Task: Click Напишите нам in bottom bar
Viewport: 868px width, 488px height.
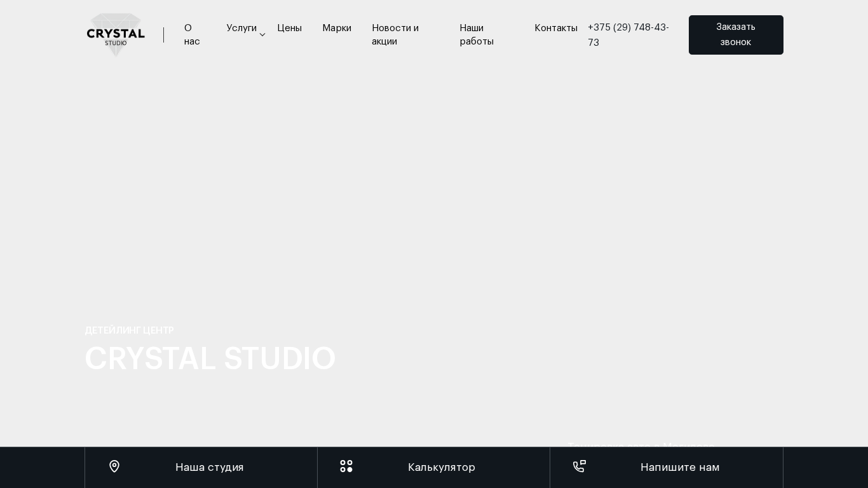Action: tap(679, 467)
